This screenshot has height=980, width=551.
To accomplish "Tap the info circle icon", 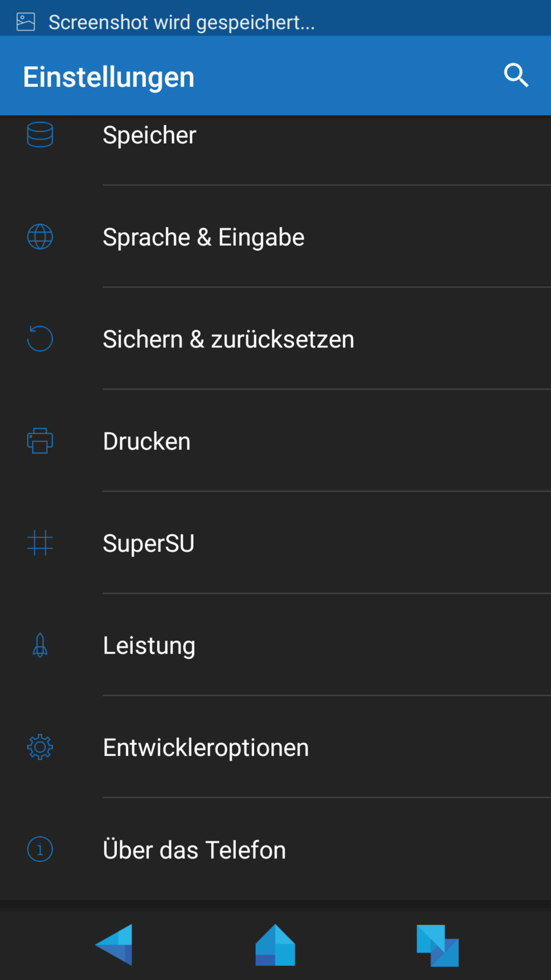I will click(40, 850).
